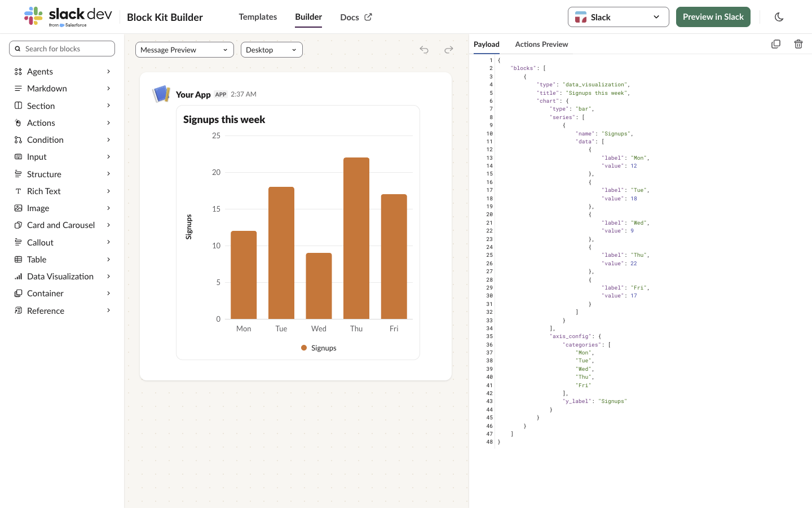Click the Rich Text block icon

coord(18,191)
